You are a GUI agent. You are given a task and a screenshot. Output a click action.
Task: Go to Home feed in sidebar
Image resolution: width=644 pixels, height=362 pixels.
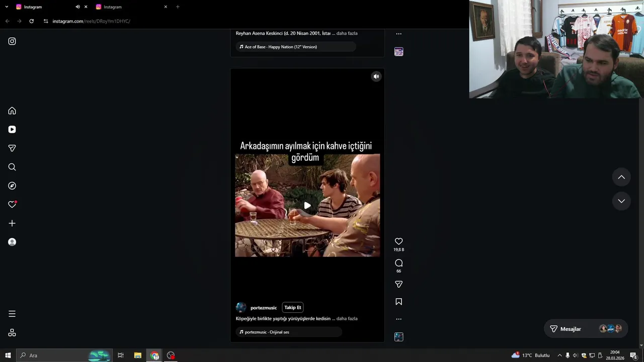pyautogui.click(x=12, y=111)
